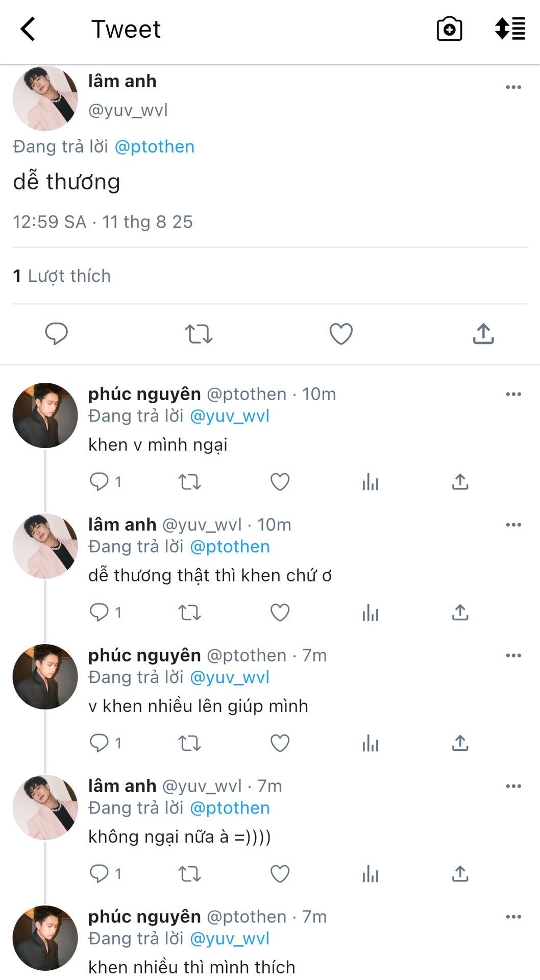Tap the back arrow in the header
The height and width of the screenshot is (980, 540).
pos(28,29)
